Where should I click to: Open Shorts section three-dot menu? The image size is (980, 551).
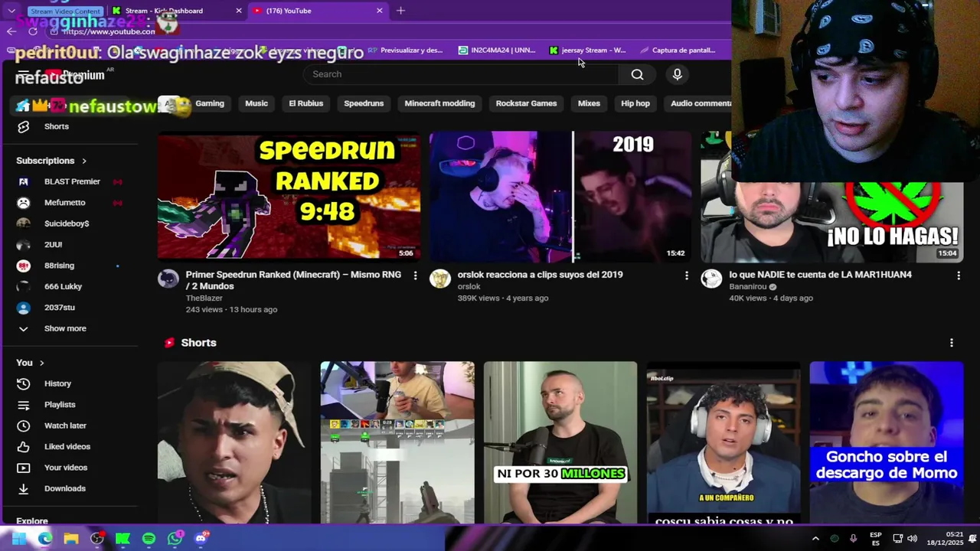pos(951,343)
